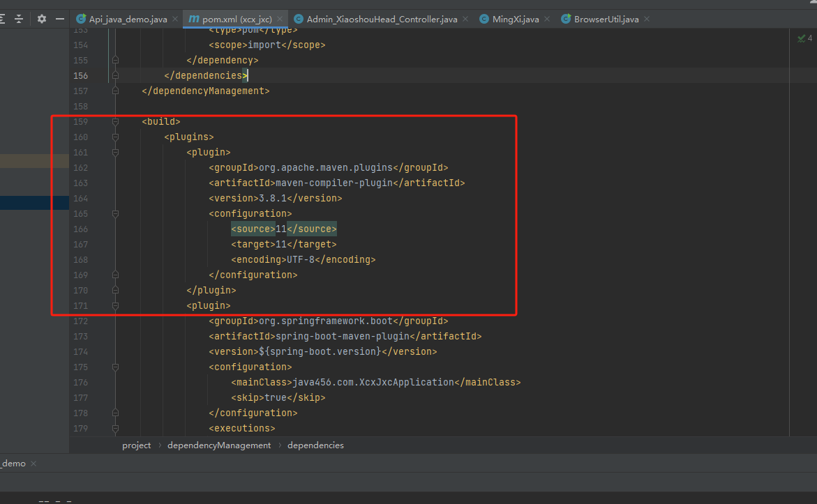
Task: Collapse the build tag fold on line 159
Action: pyautogui.click(x=115, y=122)
